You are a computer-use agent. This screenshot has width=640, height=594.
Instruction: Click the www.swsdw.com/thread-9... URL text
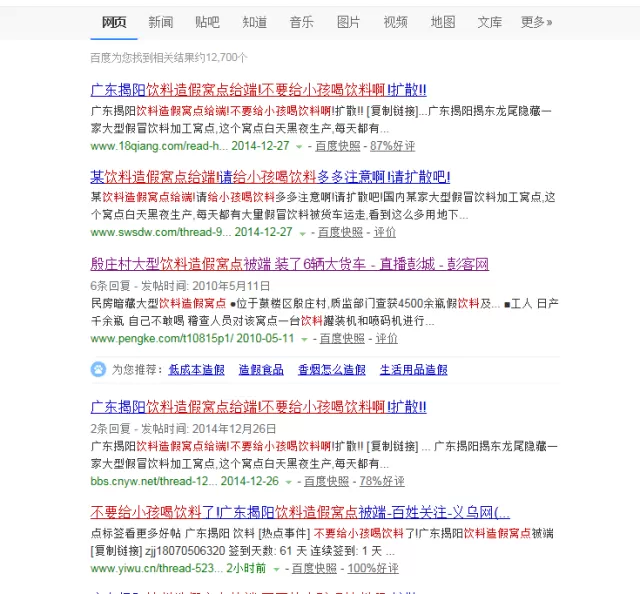click(160, 232)
